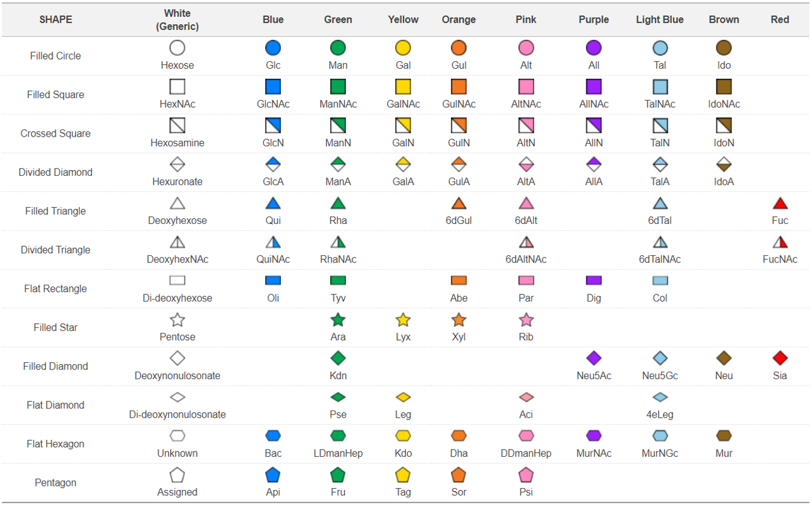Click the brown IdoA divided diamond
Screen dimensions: 812x505
724,164
